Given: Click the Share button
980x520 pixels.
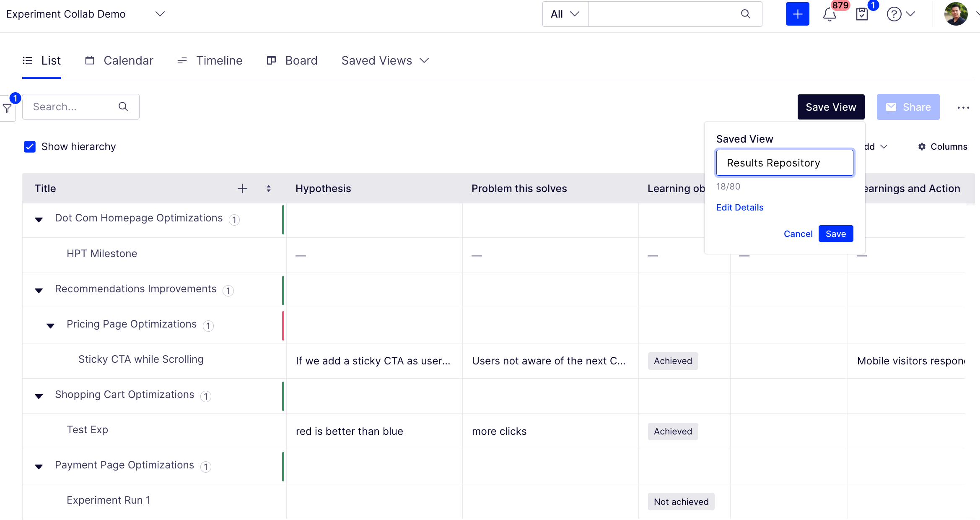Looking at the screenshot, I should tap(908, 107).
